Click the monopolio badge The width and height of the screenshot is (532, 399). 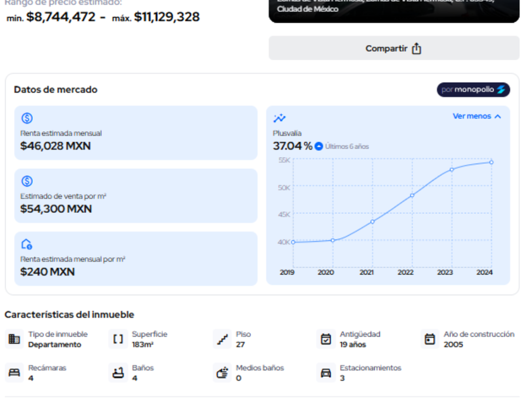tap(473, 90)
